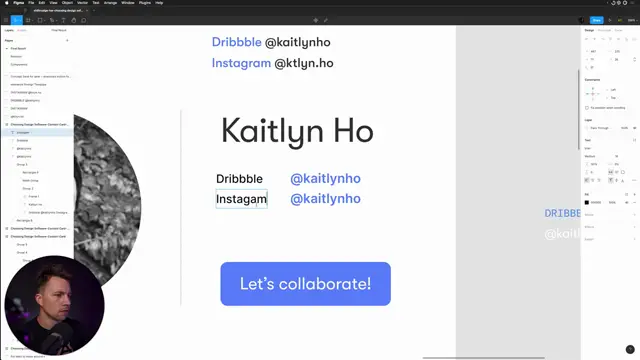Screen dimensions: 640x360
Task: Select the Frame tool
Action: (28, 20)
